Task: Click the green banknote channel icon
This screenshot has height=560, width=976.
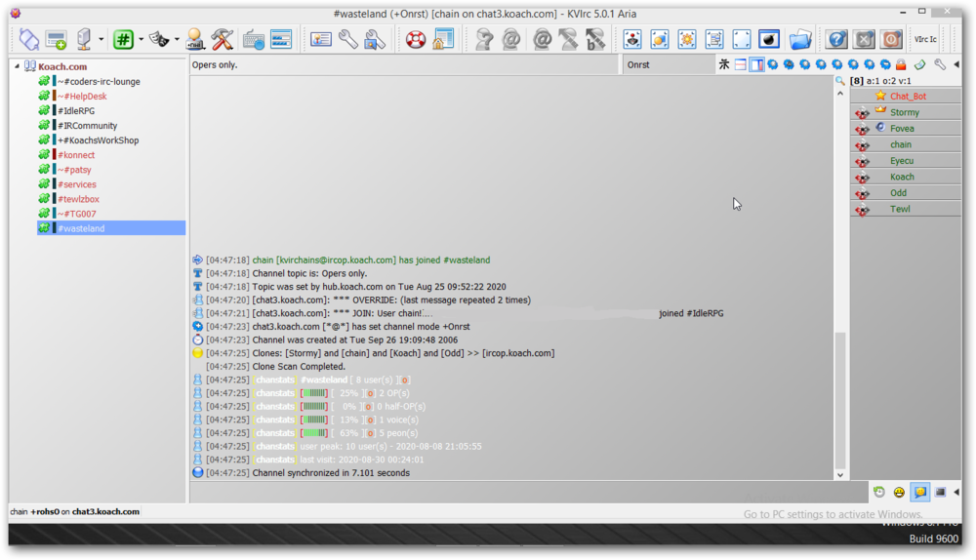Action: pos(920,64)
